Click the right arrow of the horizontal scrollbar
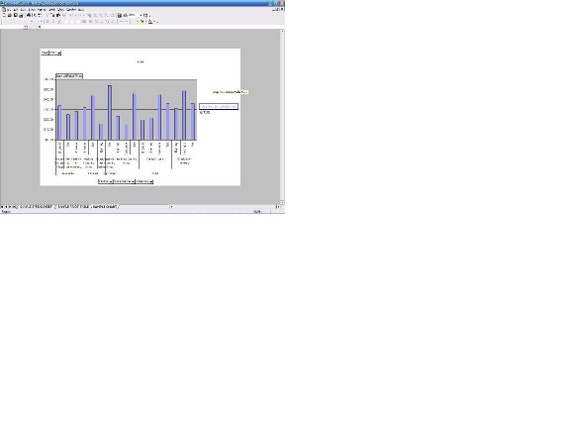The width and height of the screenshot is (570, 428). point(278,207)
